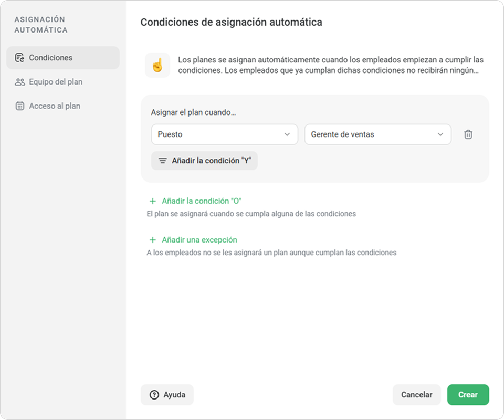
Task: Expand the chevron on the Puesto field
Action: click(287, 134)
